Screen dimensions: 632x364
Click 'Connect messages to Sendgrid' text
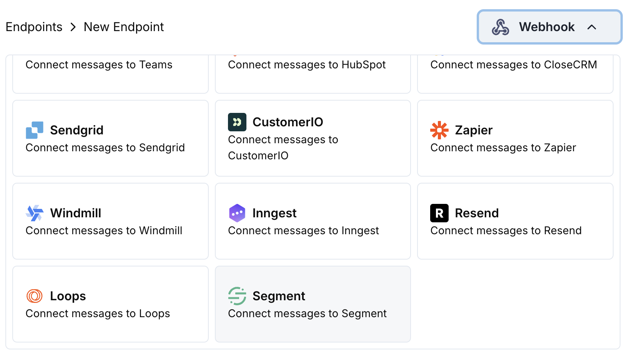[x=105, y=148]
